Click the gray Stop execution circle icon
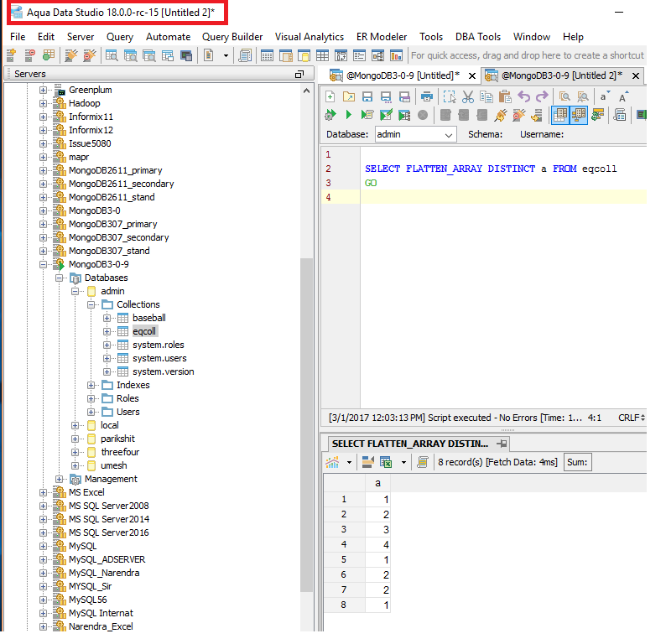 coord(423,115)
